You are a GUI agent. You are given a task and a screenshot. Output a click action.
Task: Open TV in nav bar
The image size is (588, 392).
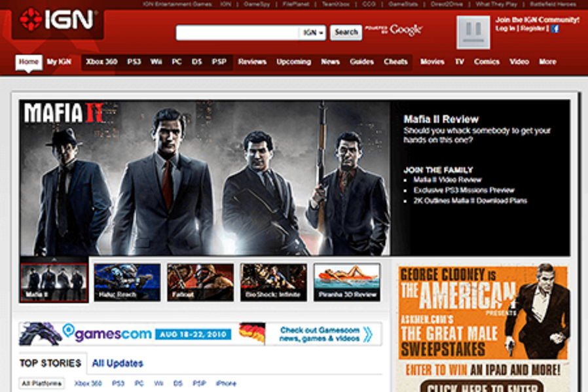click(x=460, y=62)
